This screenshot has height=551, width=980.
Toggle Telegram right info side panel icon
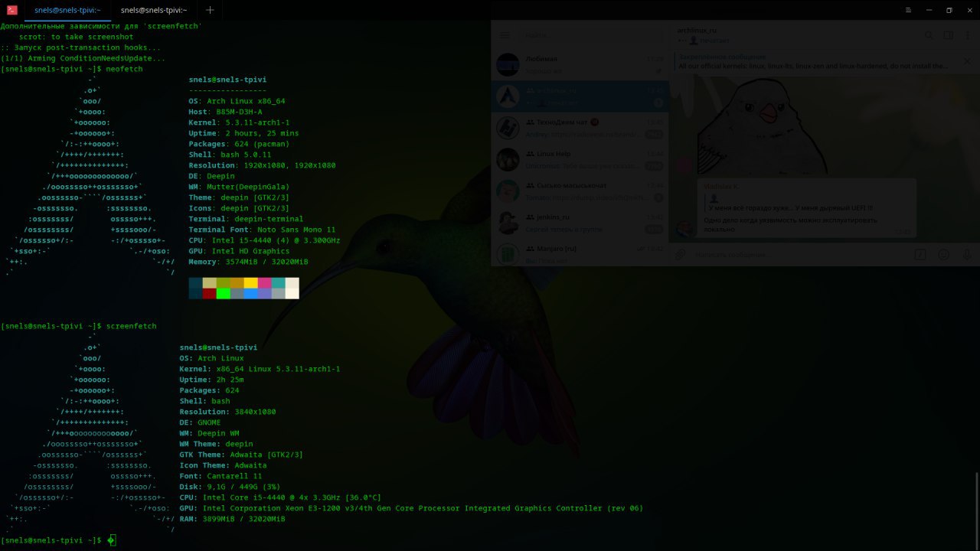pyautogui.click(x=949, y=35)
